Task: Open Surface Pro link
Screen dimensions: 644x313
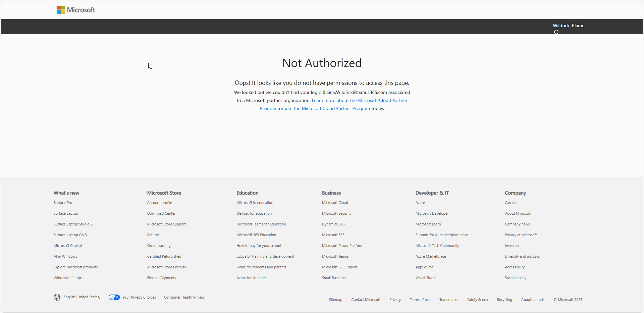Action: 63,203
